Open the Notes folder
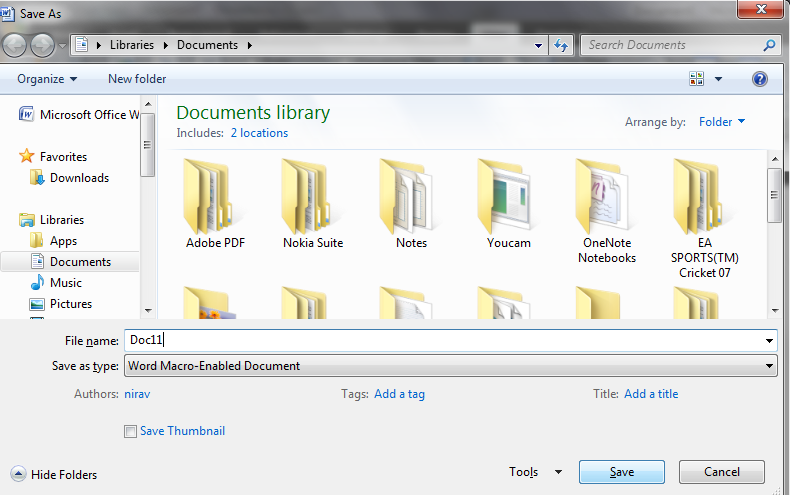This screenshot has height=495, width=790. pos(411,204)
